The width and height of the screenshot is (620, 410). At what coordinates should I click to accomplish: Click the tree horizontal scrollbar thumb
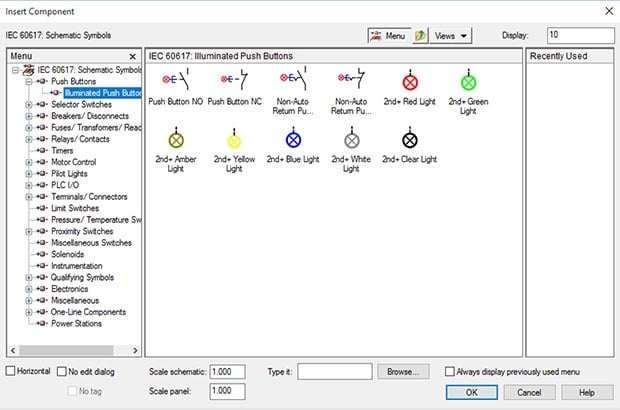(66, 350)
